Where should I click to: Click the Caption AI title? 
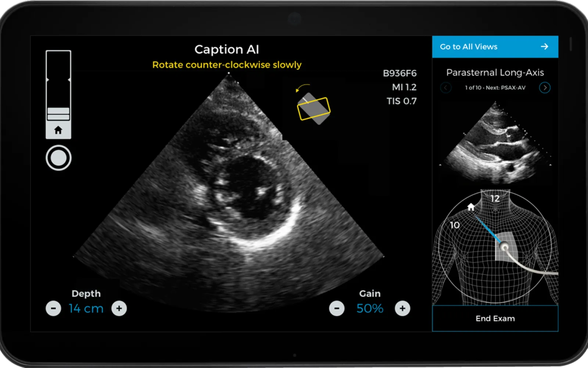[227, 49]
